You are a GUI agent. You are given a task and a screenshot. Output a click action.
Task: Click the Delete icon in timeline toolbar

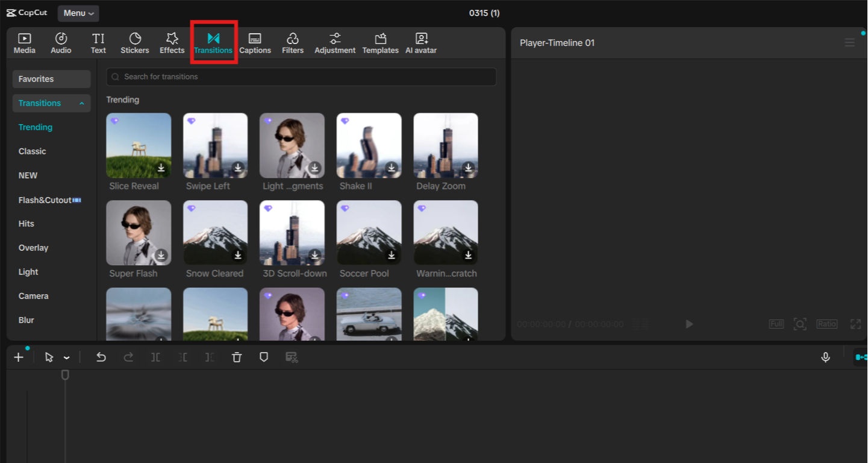point(236,357)
